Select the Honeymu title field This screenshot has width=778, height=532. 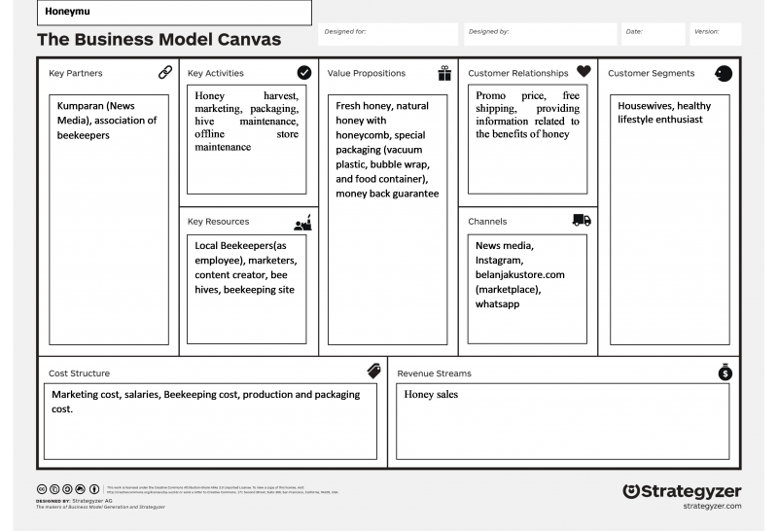click(x=175, y=13)
